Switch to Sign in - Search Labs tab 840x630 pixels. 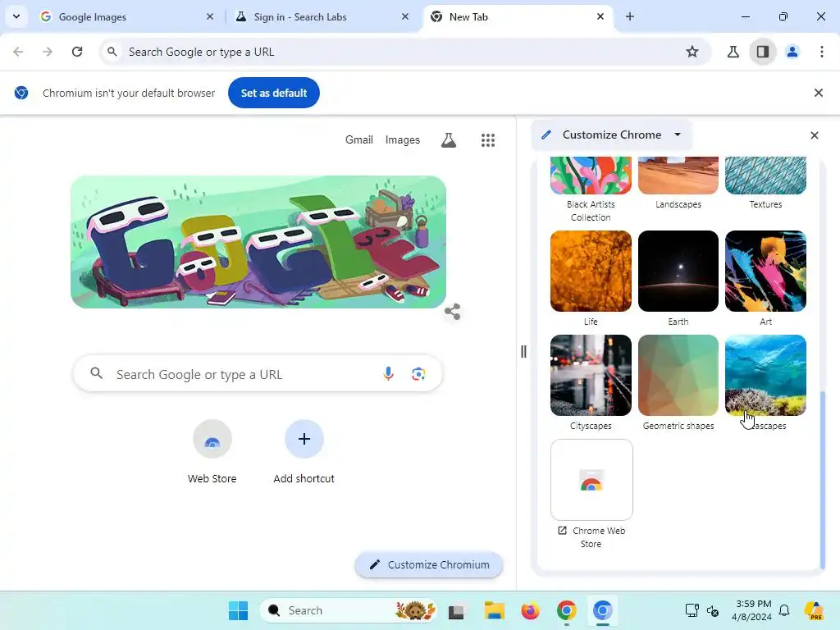[322, 16]
